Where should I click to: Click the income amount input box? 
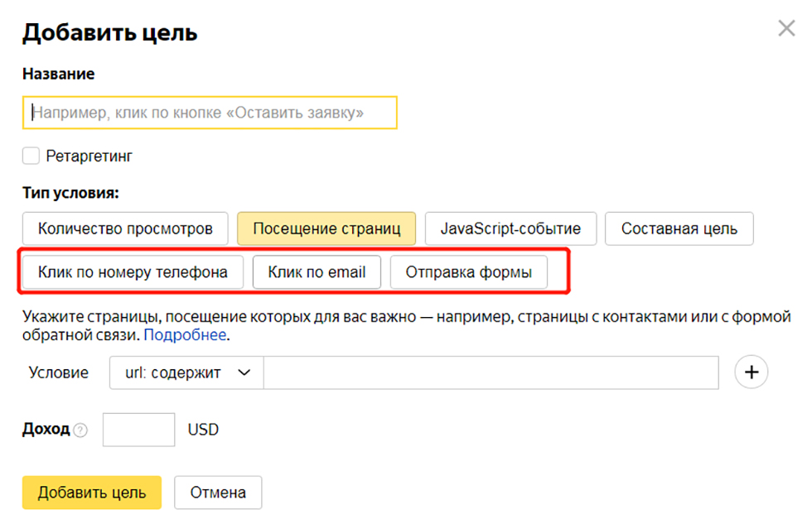pos(138,430)
